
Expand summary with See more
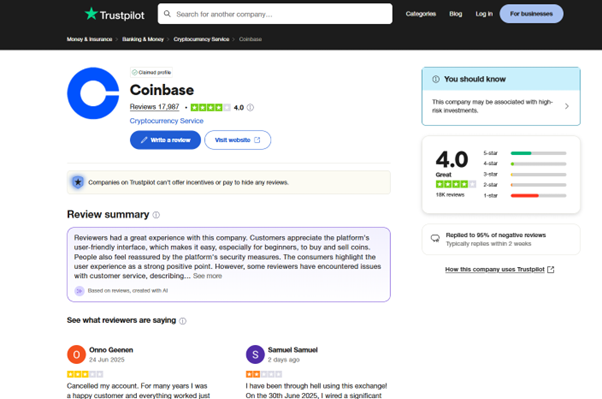tap(207, 276)
